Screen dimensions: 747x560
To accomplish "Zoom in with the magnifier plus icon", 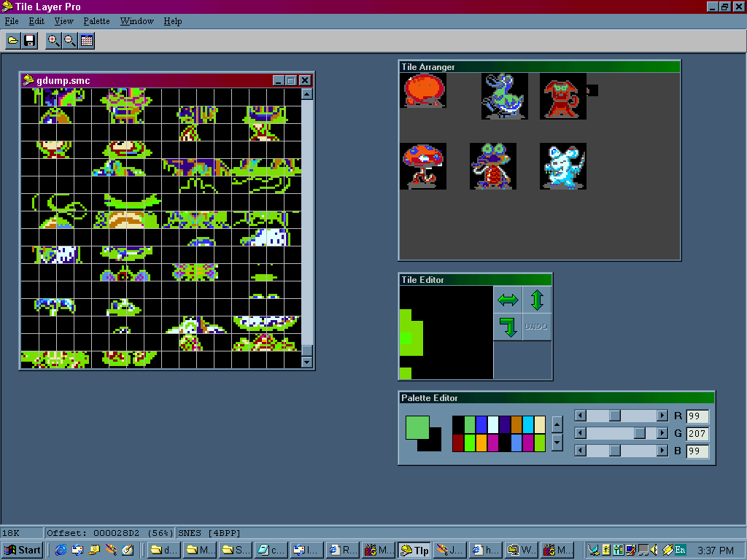I will click(x=53, y=41).
